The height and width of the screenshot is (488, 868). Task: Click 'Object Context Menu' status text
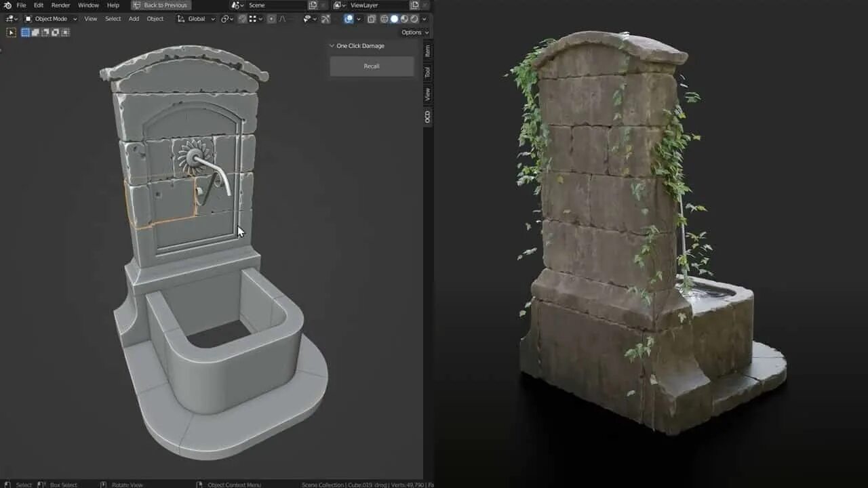(x=234, y=485)
